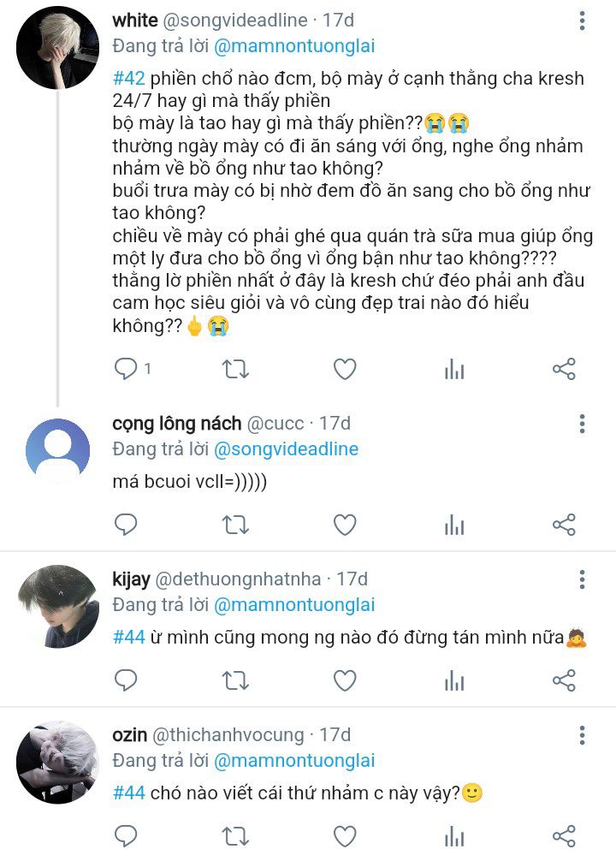Open @songvideadline mention in cọng lông nách's reply
This screenshot has height=855, width=616.
286,449
